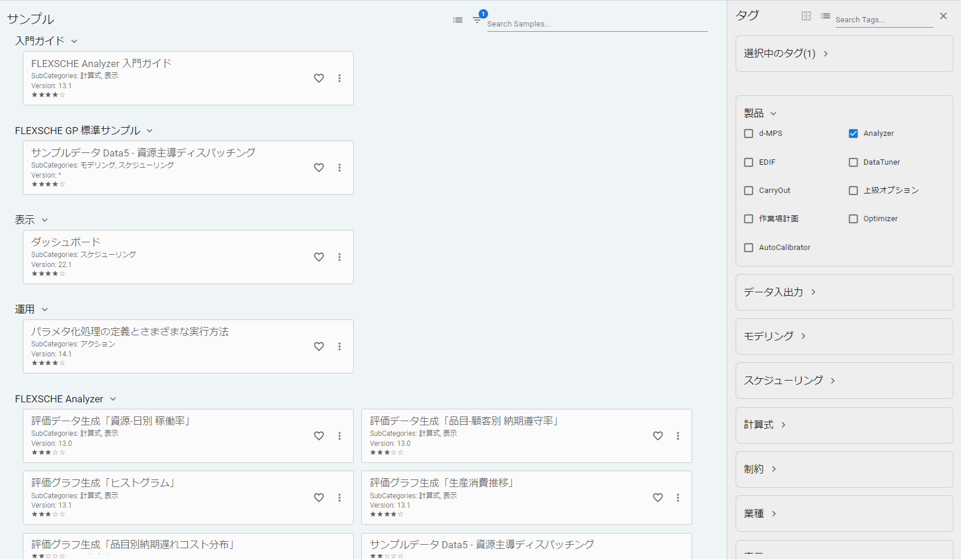
Task: Expand the モデリング tag group
Action: click(803, 336)
